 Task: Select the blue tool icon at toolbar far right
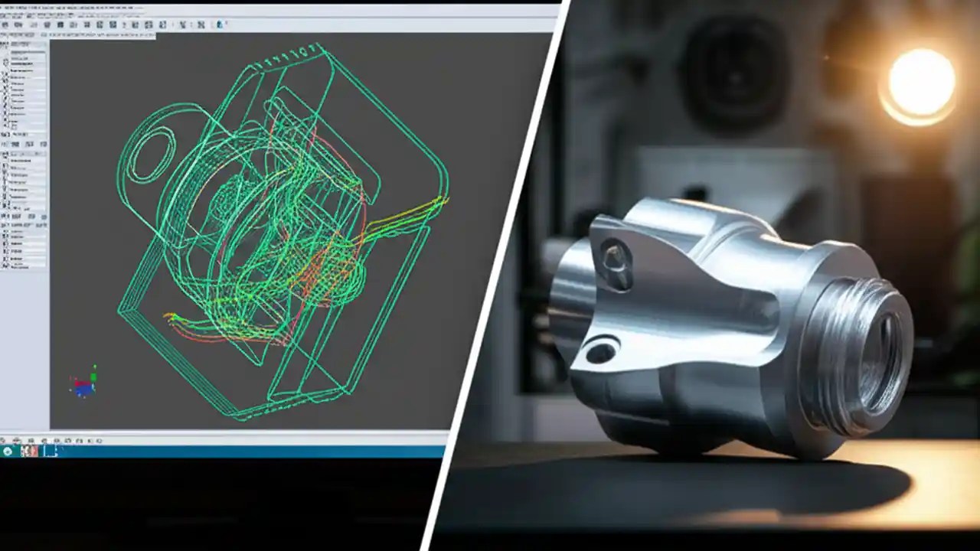218,24
